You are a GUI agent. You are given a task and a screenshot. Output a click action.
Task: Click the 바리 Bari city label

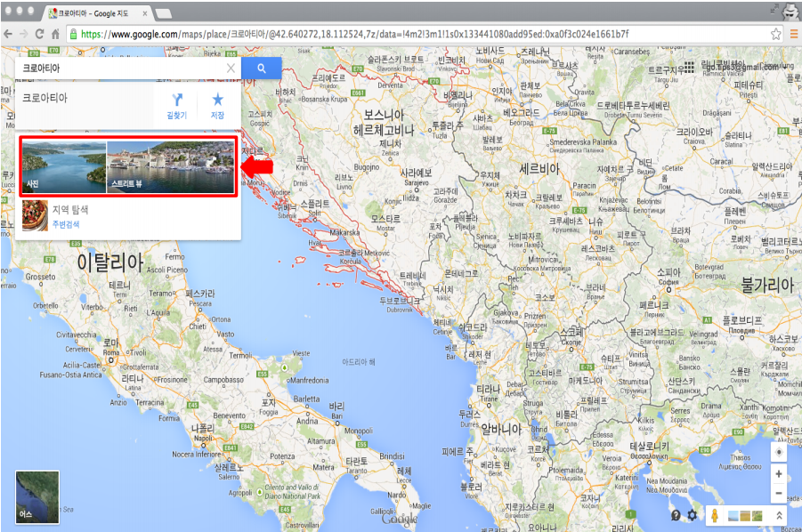336,407
